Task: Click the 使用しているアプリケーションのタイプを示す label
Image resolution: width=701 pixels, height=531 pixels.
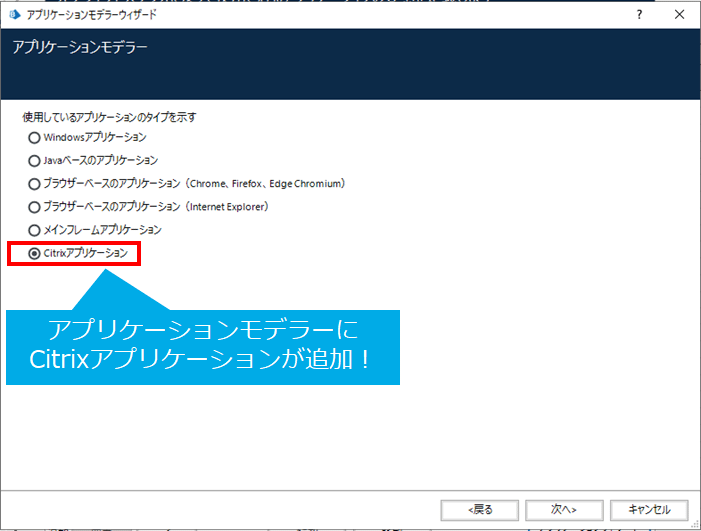Action: 110,117
